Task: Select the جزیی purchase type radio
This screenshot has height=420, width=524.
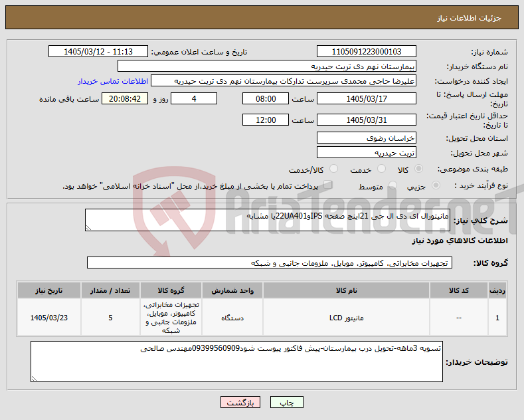Action: click(436, 185)
